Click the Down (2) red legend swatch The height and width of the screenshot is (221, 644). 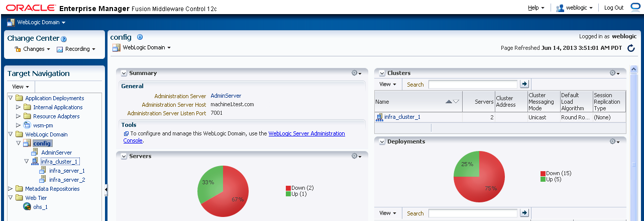pyautogui.click(x=288, y=188)
